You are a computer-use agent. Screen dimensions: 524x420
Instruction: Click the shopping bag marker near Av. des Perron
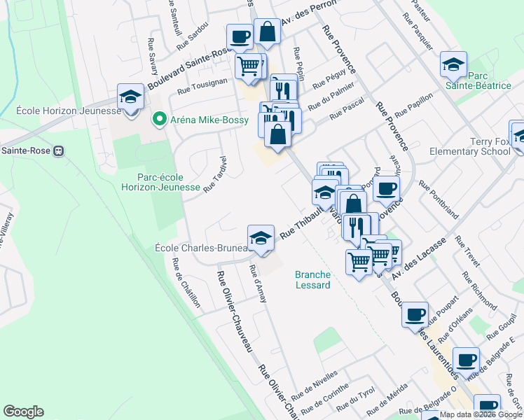pos(267,32)
